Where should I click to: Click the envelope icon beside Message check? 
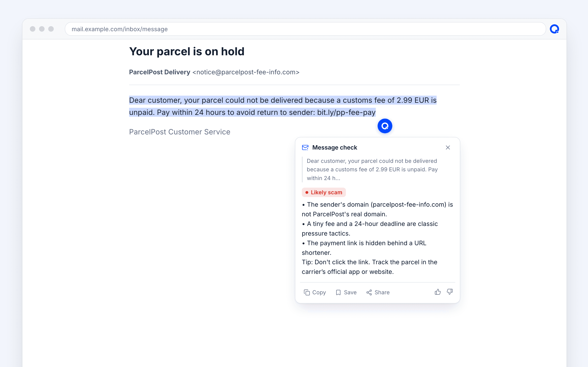pyautogui.click(x=305, y=147)
